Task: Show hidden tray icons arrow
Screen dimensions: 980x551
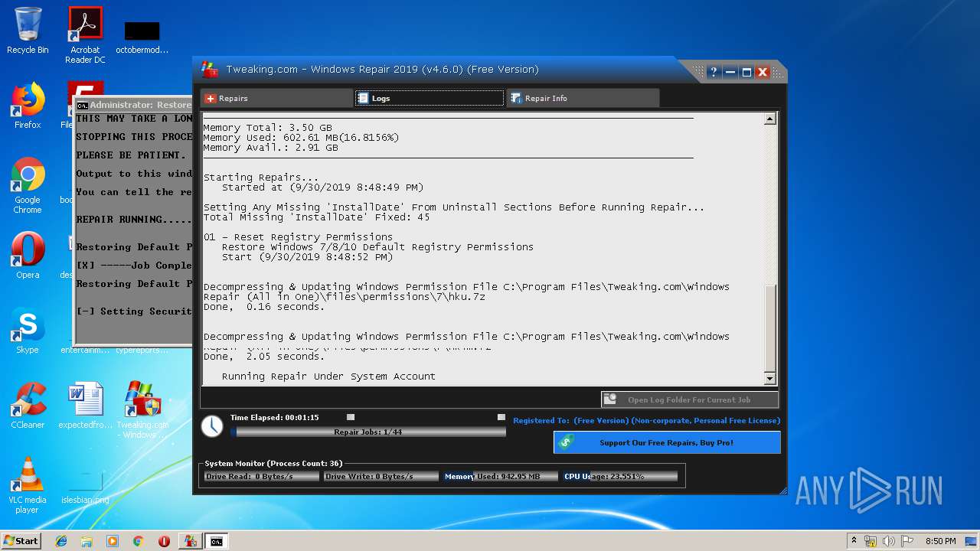Action: (854, 541)
